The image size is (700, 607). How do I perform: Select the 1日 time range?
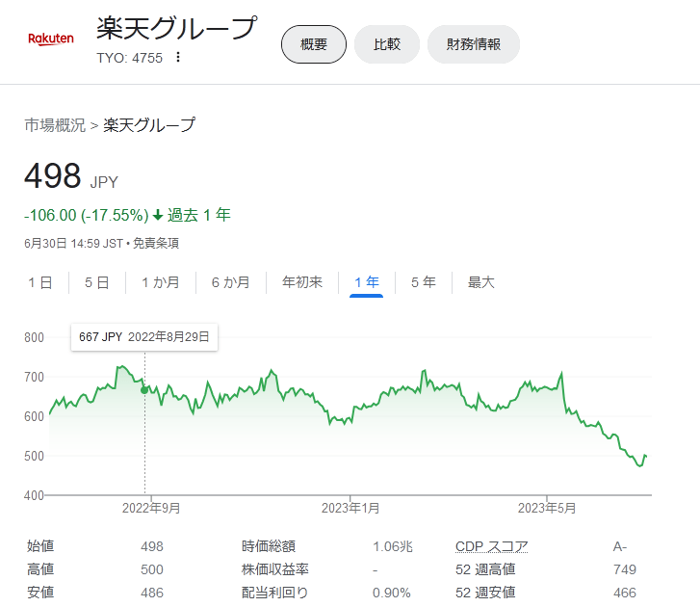point(39,282)
